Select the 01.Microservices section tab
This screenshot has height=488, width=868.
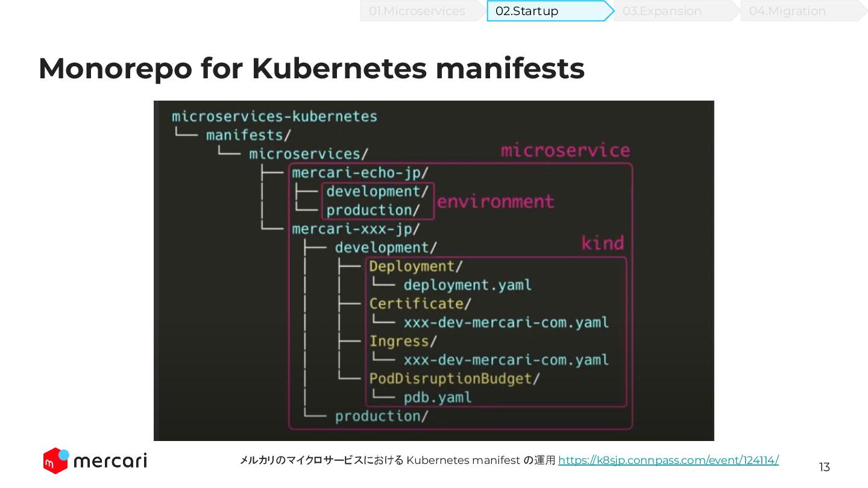pos(423,11)
